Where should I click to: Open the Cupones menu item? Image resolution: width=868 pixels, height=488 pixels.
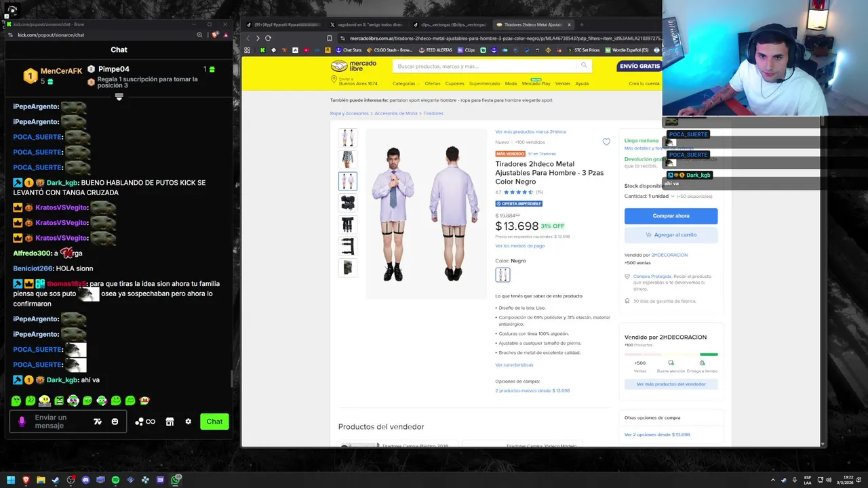click(x=454, y=83)
